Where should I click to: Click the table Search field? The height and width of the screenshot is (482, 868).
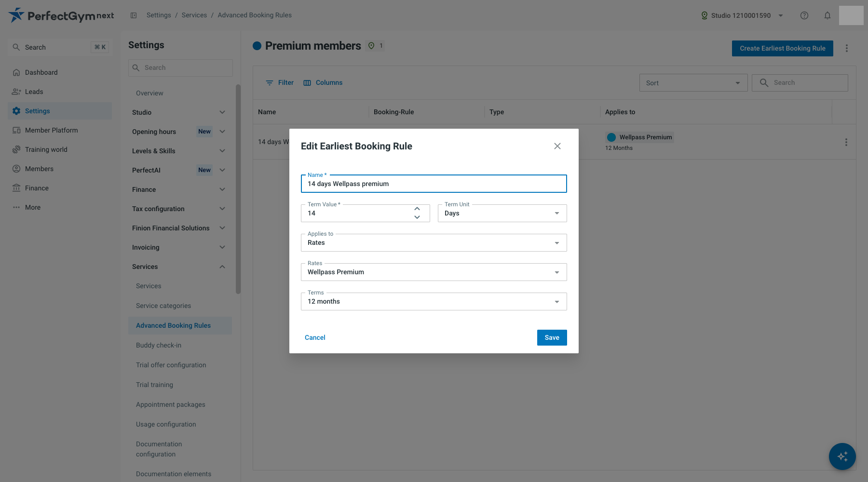[800, 83]
